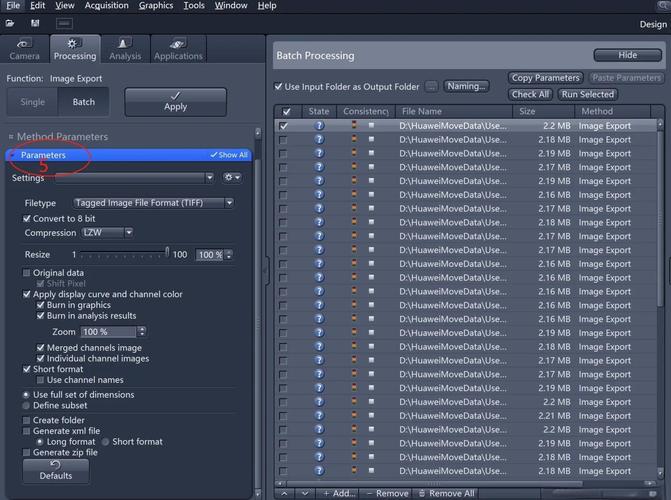The image size is (671, 500).
Task: Open the Acquisition menu
Action: click(106, 6)
